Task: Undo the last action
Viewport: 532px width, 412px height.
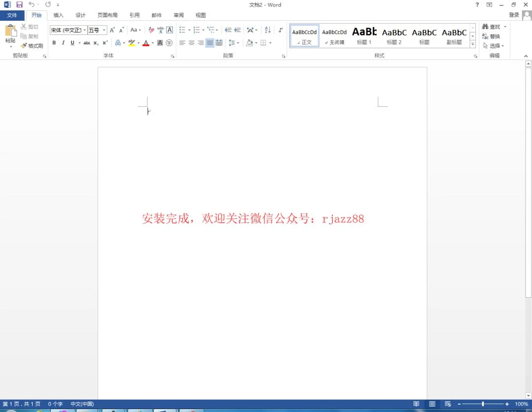Action: pos(32,4)
